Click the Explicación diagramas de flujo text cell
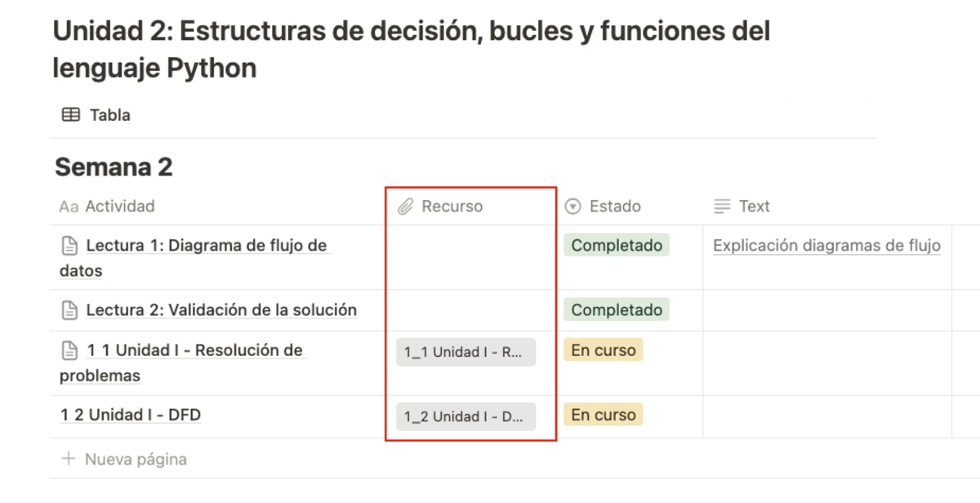 tap(826, 246)
